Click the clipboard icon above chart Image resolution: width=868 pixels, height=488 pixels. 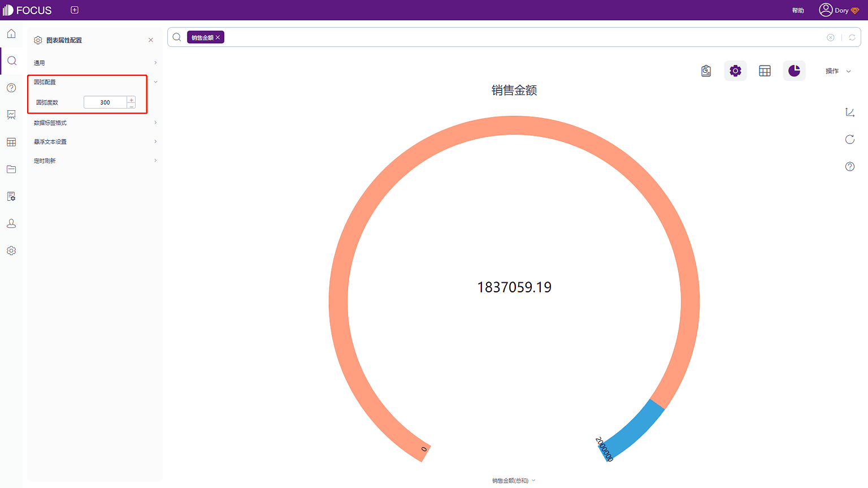pyautogui.click(x=706, y=71)
